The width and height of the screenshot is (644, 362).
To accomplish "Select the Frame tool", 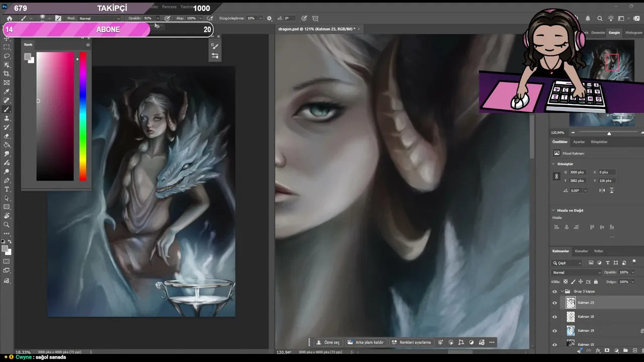I will click(x=7, y=83).
